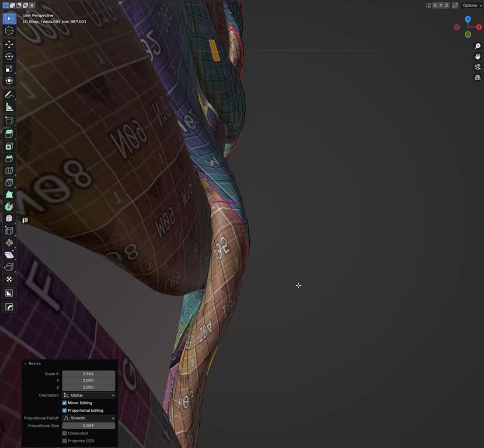
Task: Click the Strap_Twists.004_low_BKP.001 object name text
Action: pyautogui.click(x=58, y=22)
